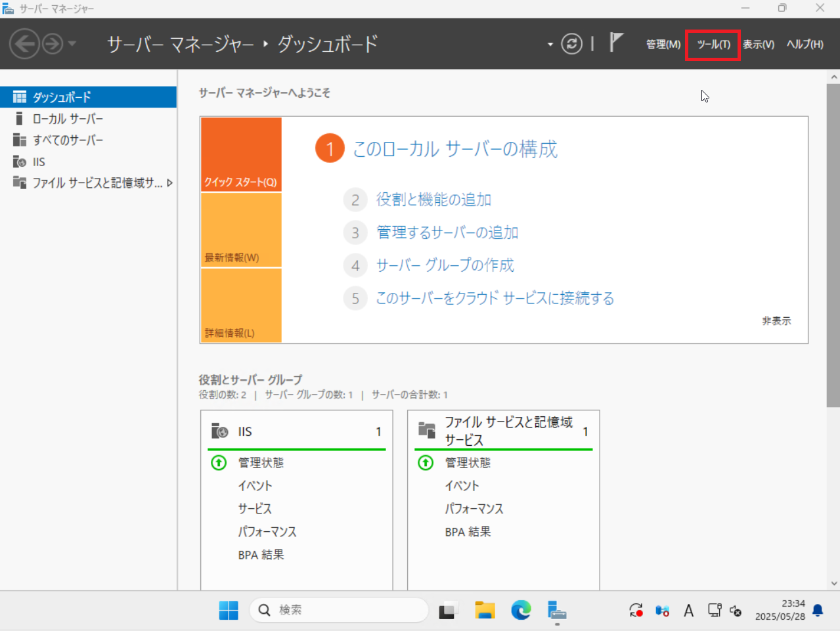840x631 pixels.
Task: Open このローカル サーバーの構成 link
Action: point(455,149)
